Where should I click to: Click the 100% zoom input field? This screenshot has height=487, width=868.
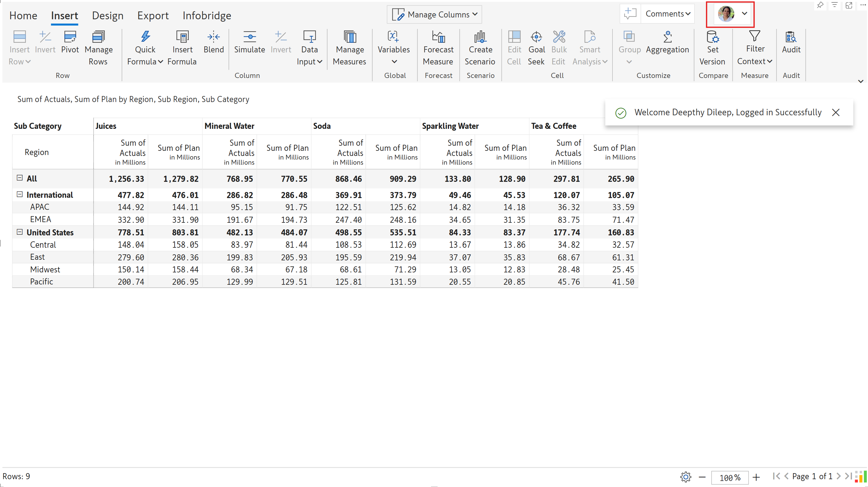[x=730, y=477]
